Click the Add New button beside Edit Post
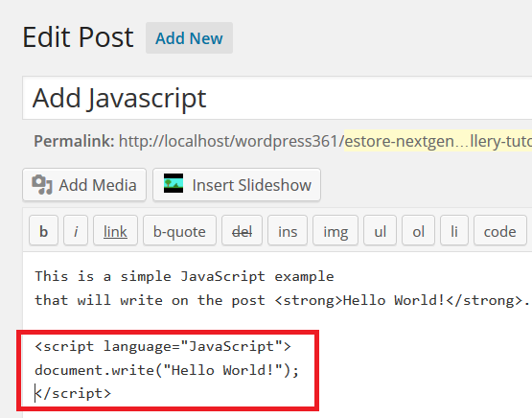 point(190,38)
